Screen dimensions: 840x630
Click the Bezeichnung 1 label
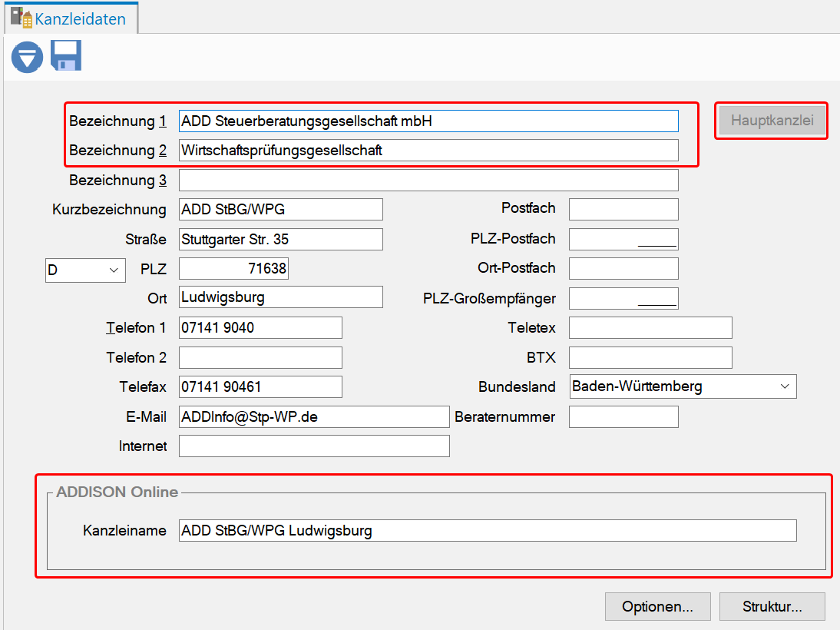117,121
